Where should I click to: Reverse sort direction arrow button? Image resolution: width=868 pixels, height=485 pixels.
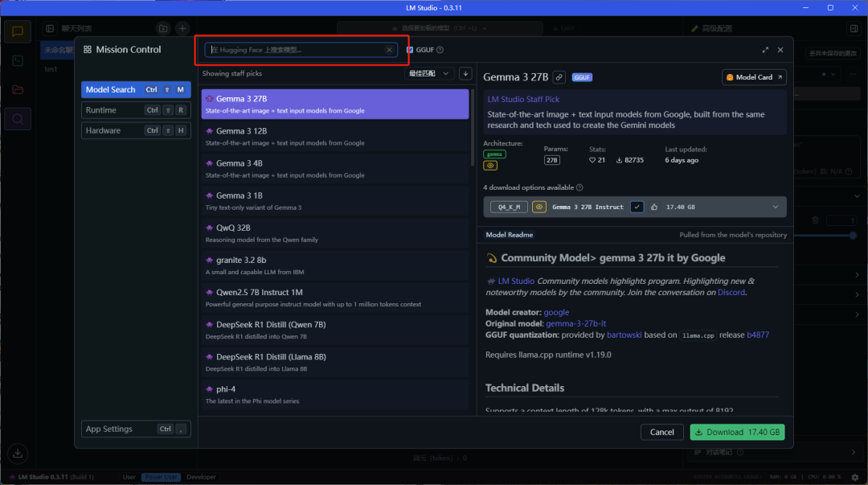465,74
